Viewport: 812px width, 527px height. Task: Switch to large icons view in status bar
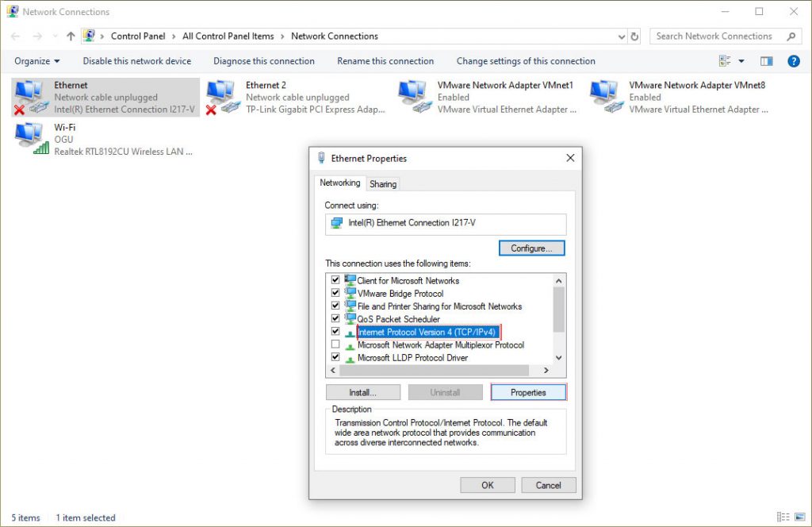pyautogui.click(x=800, y=517)
